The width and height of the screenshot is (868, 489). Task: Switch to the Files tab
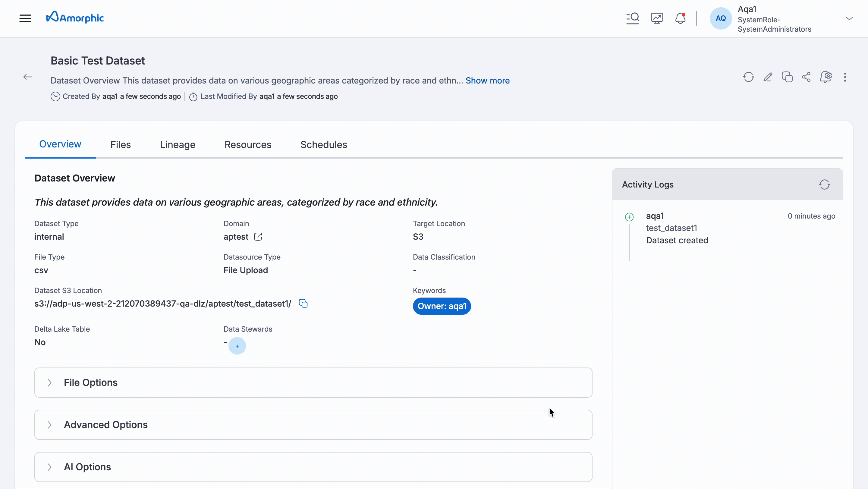tap(120, 145)
